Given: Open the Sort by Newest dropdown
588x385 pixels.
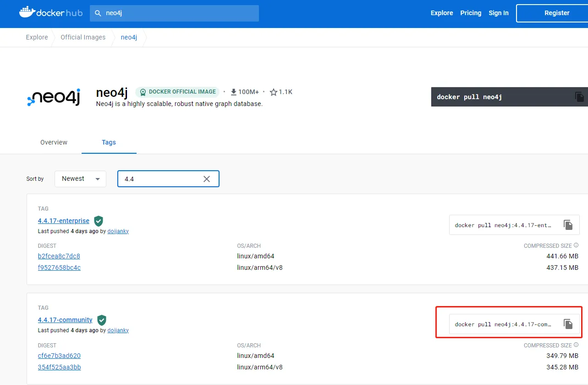Looking at the screenshot, I should (80, 179).
